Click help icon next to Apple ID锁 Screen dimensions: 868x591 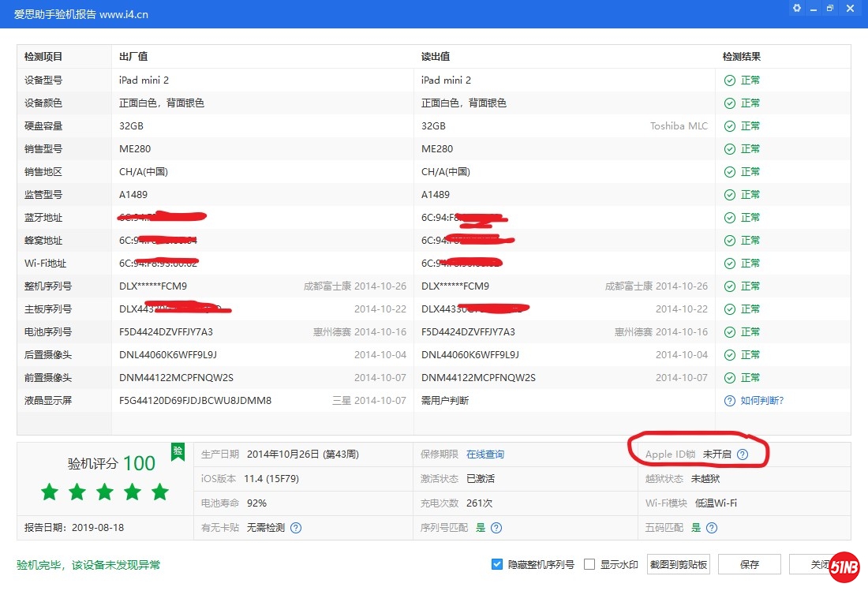tap(742, 454)
